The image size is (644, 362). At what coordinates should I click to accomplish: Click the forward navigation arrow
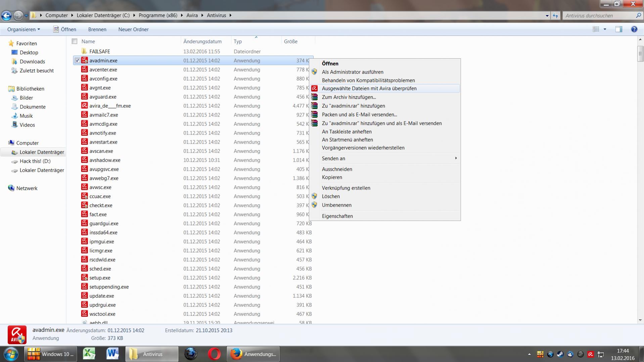(18, 15)
